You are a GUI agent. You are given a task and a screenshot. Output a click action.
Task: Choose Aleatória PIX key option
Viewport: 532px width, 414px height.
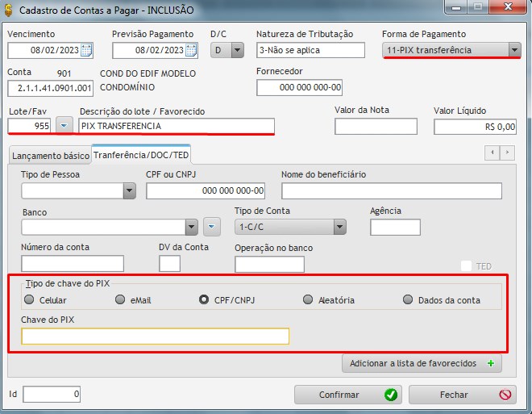tap(308, 299)
